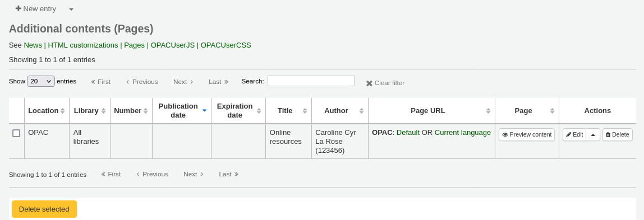644x220 pixels.
Task: Click the 'All libraries' cell
Action: 90,141
